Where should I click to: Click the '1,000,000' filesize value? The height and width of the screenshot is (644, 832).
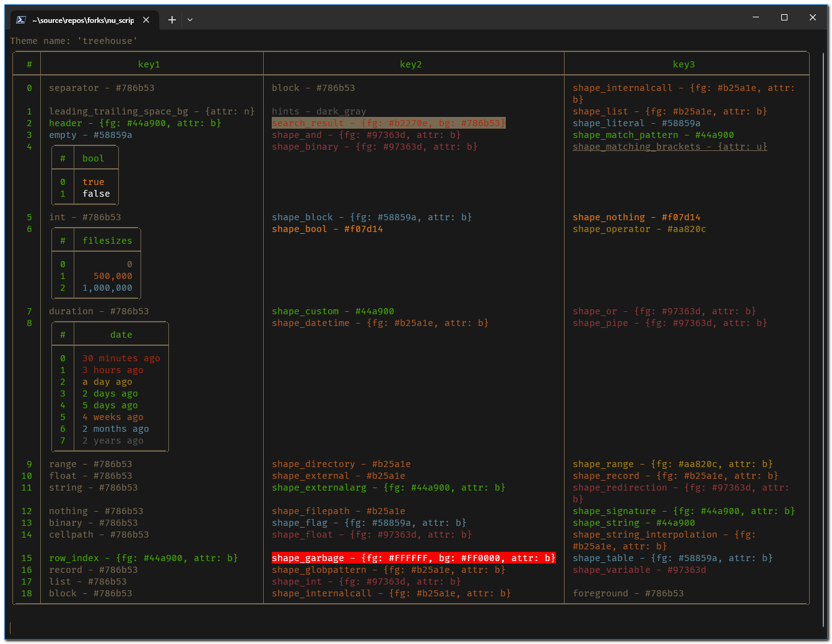tap(107, 288)
